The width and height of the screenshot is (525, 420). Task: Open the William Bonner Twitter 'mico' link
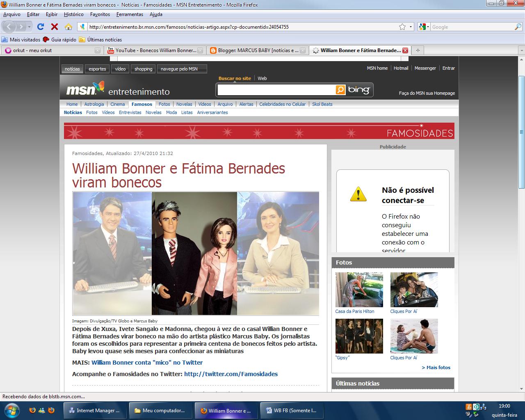[x=147, y=363]
